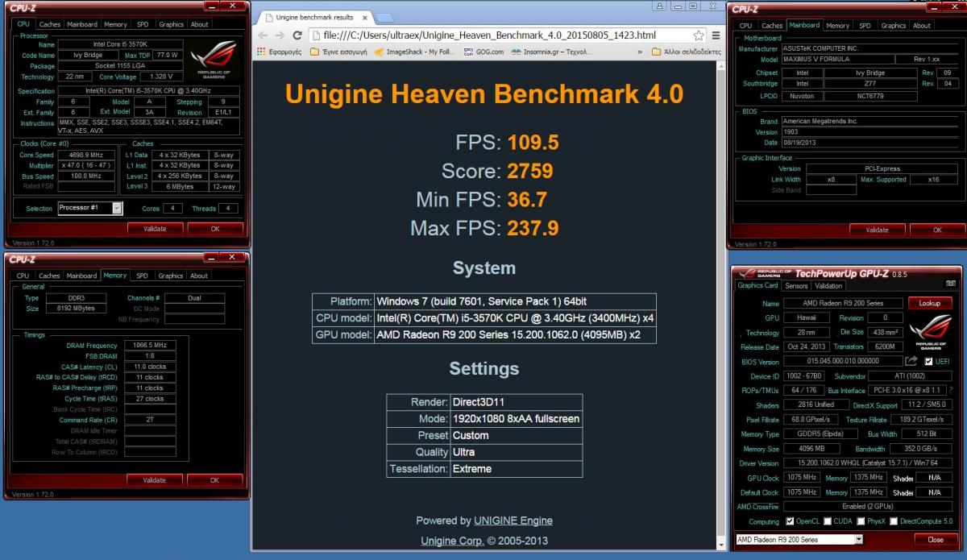
Task: Click the Score value 2759
Action: (x=529, y=171)
